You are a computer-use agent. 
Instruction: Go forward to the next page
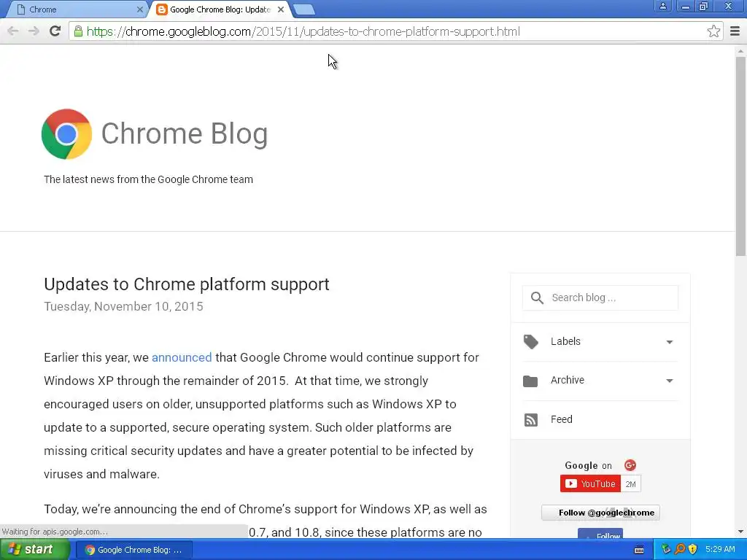coord(34,31)
